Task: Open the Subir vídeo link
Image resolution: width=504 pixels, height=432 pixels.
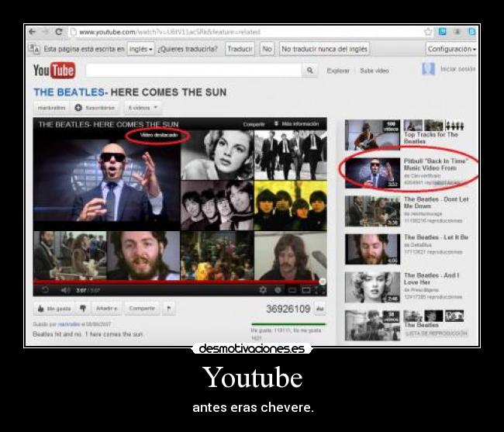Action: [x=375, y=71]
